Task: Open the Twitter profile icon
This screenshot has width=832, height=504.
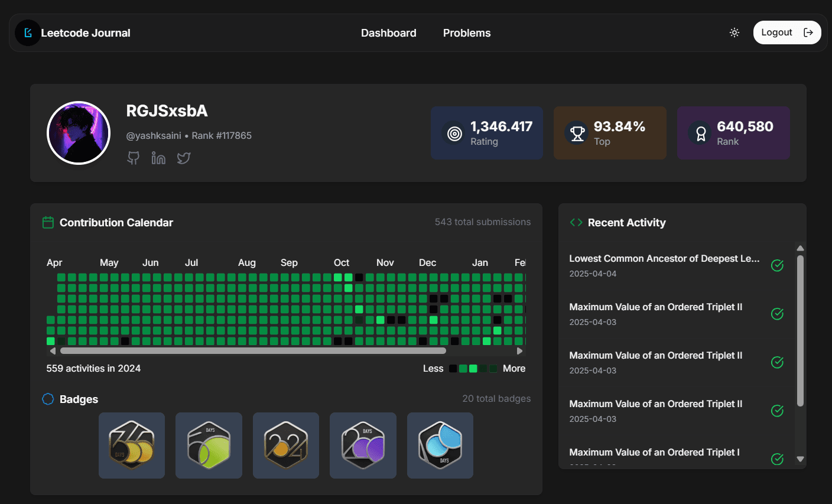Action: click(x=184, y=158)
